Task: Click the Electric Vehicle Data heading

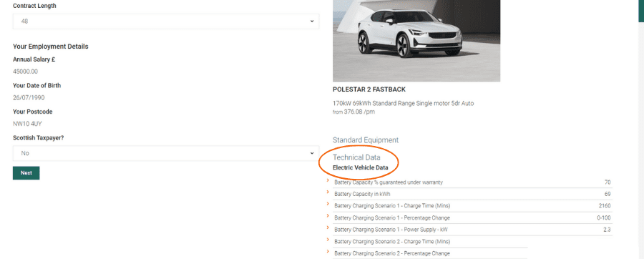Action: 360,167
